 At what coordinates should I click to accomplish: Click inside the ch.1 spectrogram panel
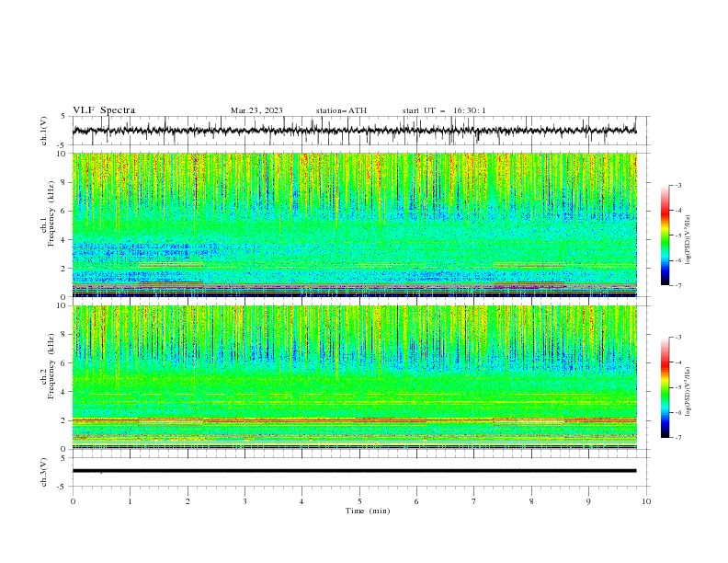(354, 224)
